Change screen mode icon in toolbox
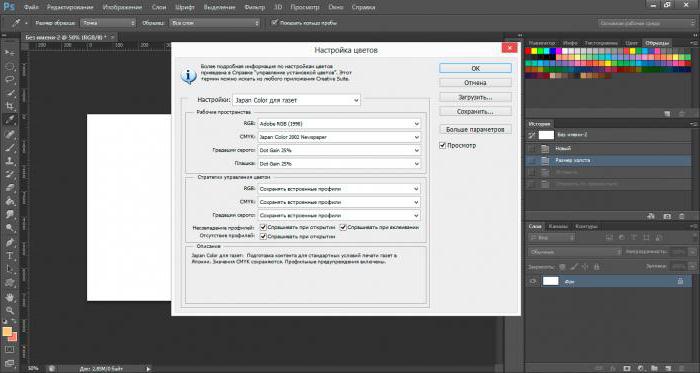 pyautogui.click(x=10, y=363)
